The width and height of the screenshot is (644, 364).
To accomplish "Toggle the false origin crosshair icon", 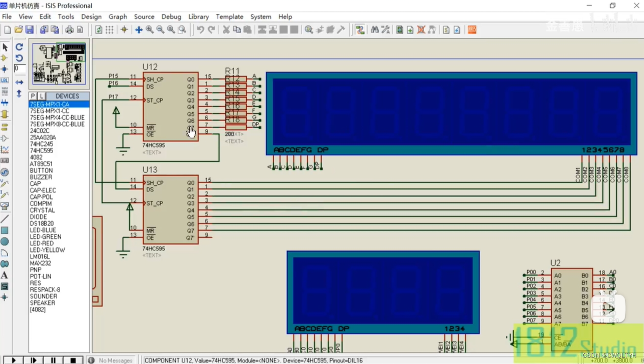I will coord(124,30).
